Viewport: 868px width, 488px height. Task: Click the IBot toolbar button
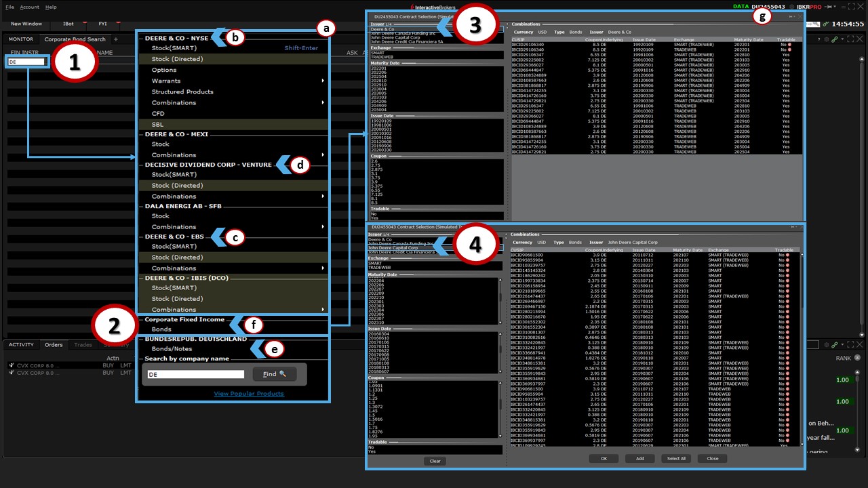(x=68, y=24)
